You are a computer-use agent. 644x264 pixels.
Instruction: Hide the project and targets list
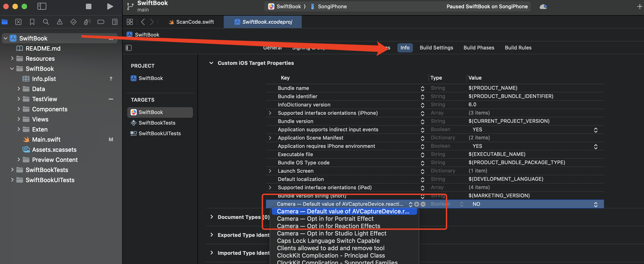tap(128, 48)
